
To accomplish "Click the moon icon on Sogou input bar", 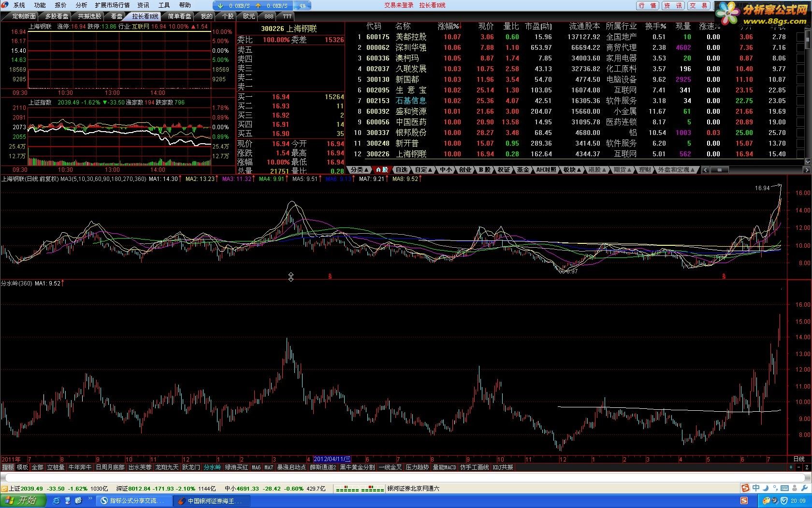I will 766,488.
